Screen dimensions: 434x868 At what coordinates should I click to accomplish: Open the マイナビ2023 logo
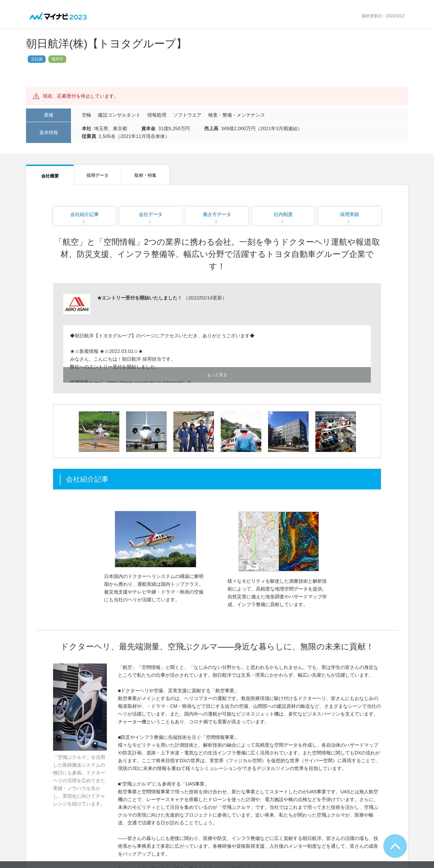click(x=58, y=17)
